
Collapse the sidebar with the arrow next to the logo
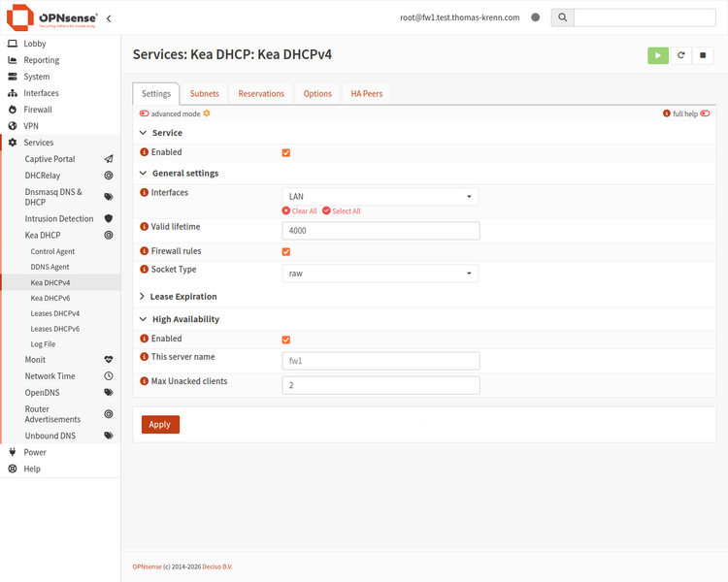tap(109, 18)
